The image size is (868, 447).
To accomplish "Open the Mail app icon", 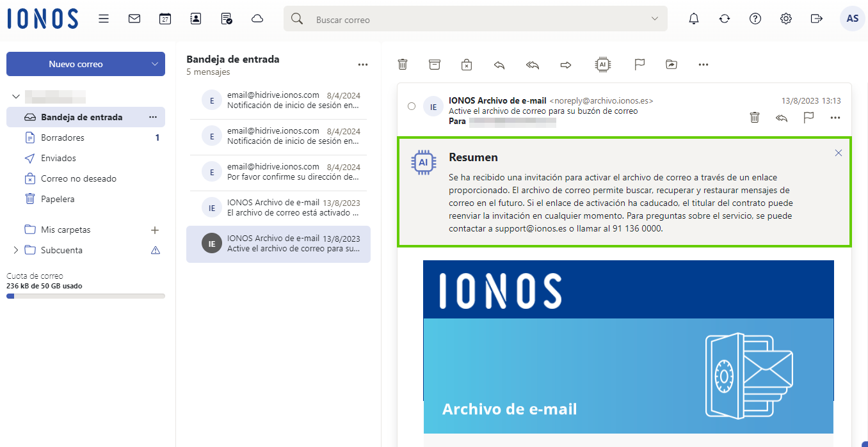I will coord(134,19).
